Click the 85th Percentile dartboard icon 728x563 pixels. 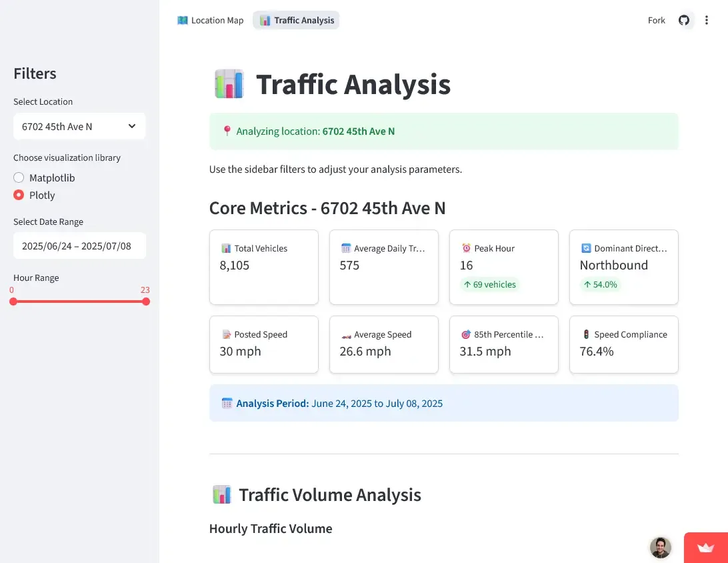(x=466, y=334)
